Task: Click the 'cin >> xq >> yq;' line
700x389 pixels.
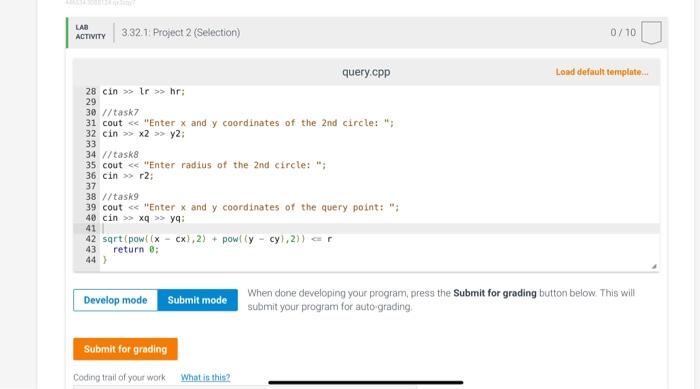Action: point(143,218)
